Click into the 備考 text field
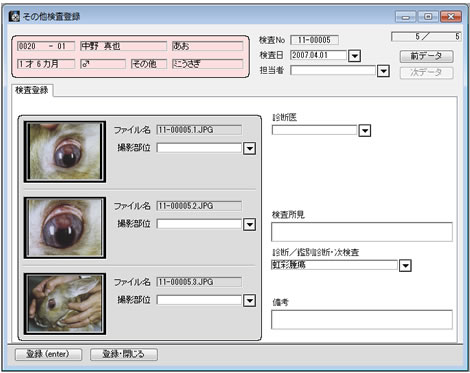470x373 pixels. [x=362, y=320]
